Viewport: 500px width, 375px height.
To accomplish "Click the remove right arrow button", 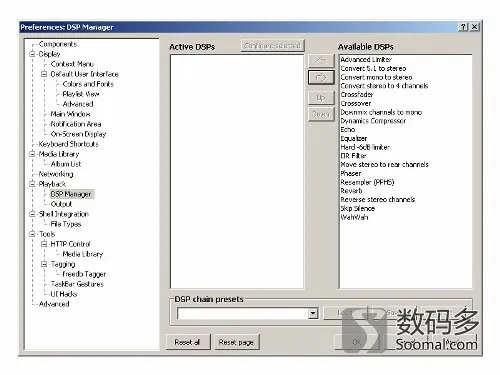I will point(321,78).
